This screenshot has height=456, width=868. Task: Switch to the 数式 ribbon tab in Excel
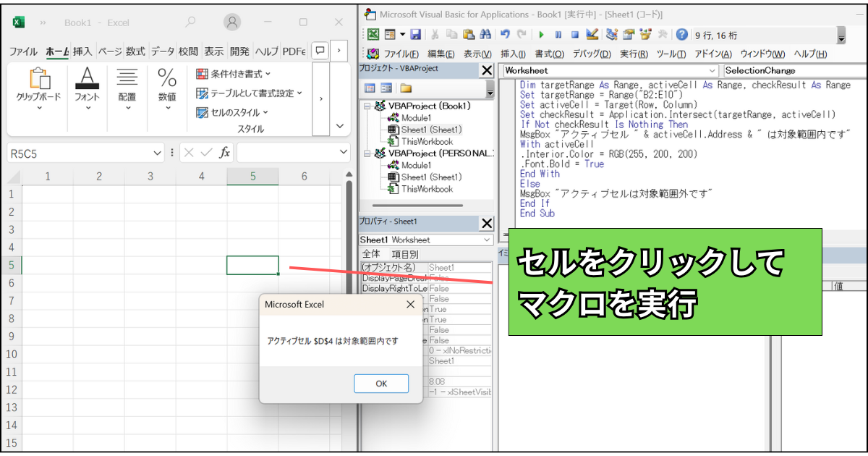point(135,51)
